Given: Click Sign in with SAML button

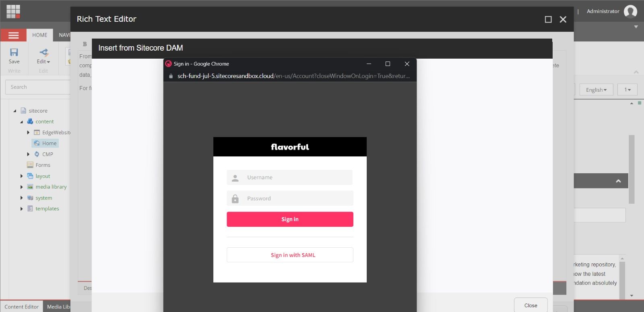Looking at the screenshot, I should 290,255.
